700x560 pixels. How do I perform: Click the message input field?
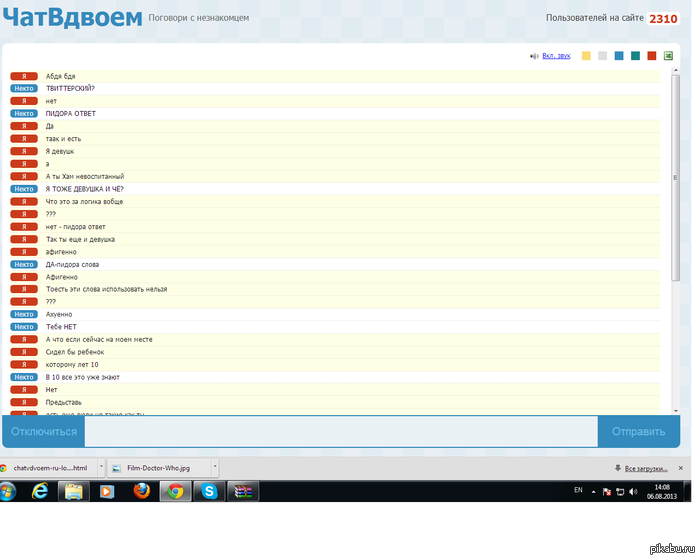340,431
